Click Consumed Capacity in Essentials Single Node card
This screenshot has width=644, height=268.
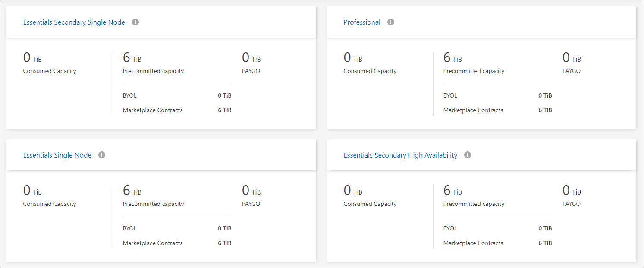point(50,204)
